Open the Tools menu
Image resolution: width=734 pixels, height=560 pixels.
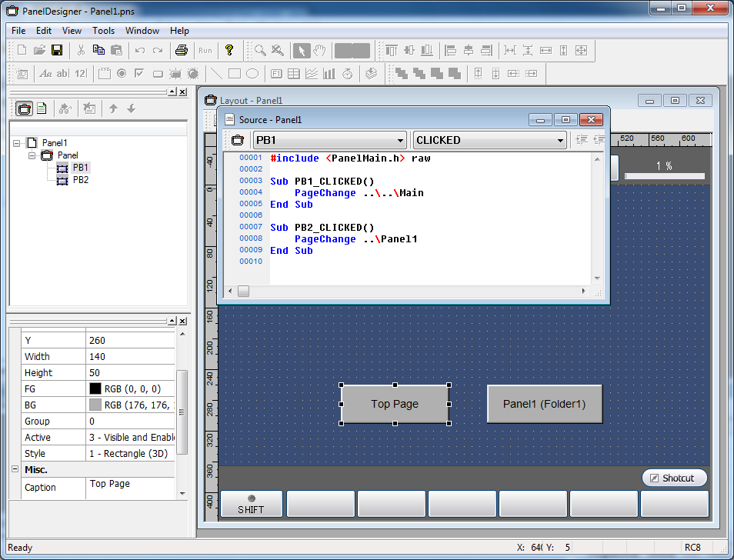[x=103, y=31]
